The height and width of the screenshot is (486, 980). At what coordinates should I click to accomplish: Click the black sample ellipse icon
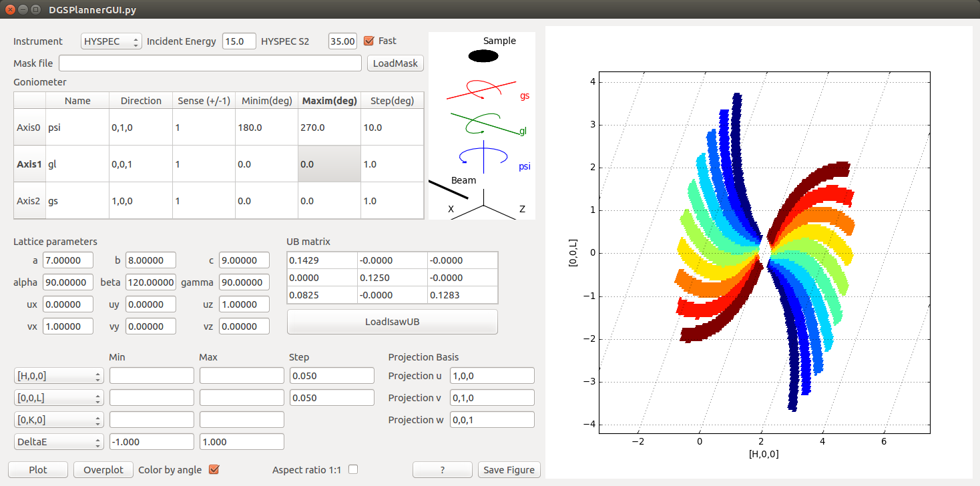point(483,56)
